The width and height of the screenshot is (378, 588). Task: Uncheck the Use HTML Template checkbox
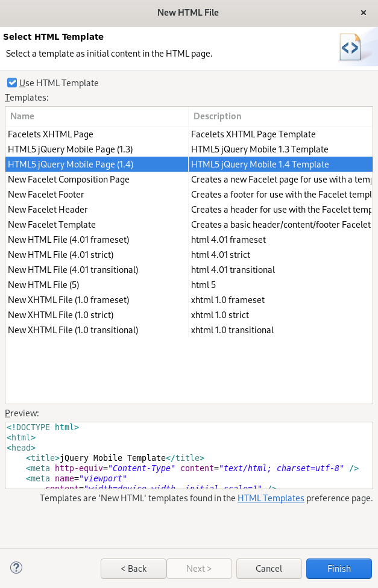[12, 83]
